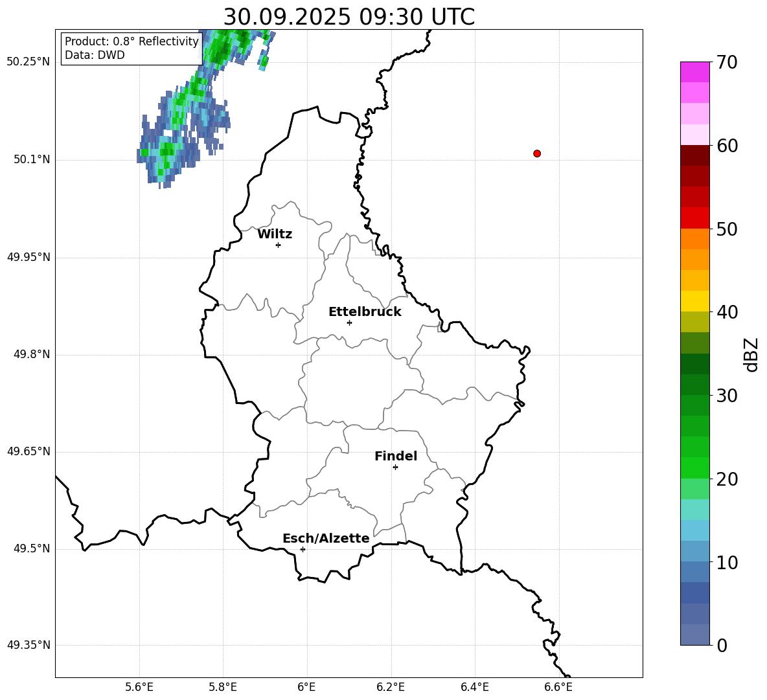Click the 6.4°E longitude label
The image size is (767, 700).
(474, 687)
